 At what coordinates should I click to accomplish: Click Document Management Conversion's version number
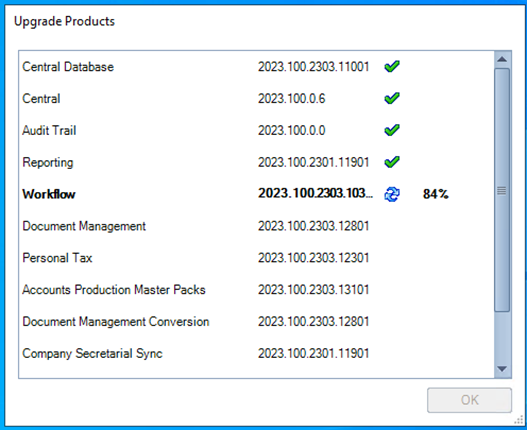(x=314, y=321)
